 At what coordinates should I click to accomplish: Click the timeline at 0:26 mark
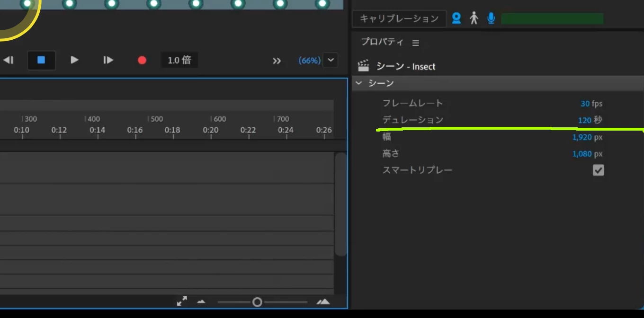coord(324,130)
